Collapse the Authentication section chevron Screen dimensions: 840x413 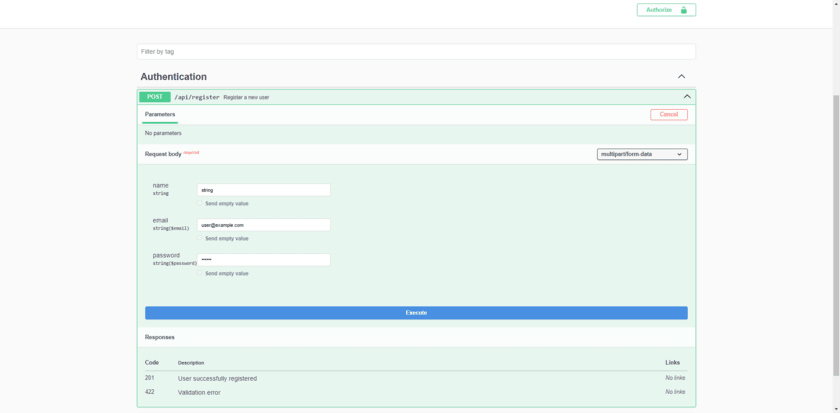681,77
